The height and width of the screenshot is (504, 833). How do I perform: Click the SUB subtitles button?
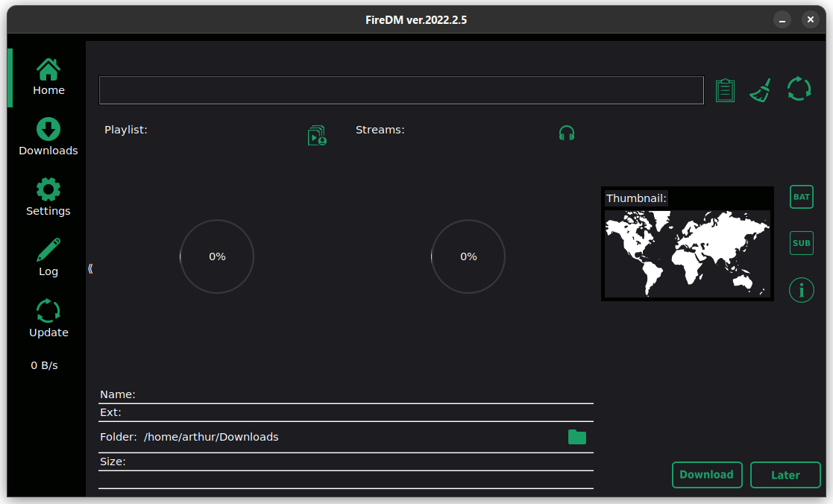click(x=801, y=243)
